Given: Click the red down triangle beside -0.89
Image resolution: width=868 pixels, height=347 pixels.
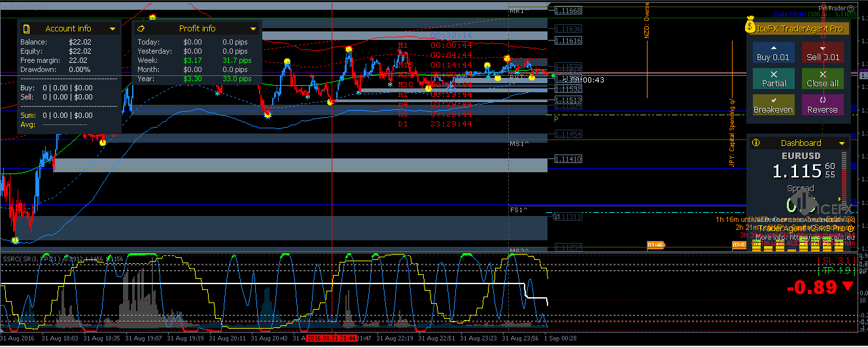Looking at the screenshot, I should tap(848, 287).
